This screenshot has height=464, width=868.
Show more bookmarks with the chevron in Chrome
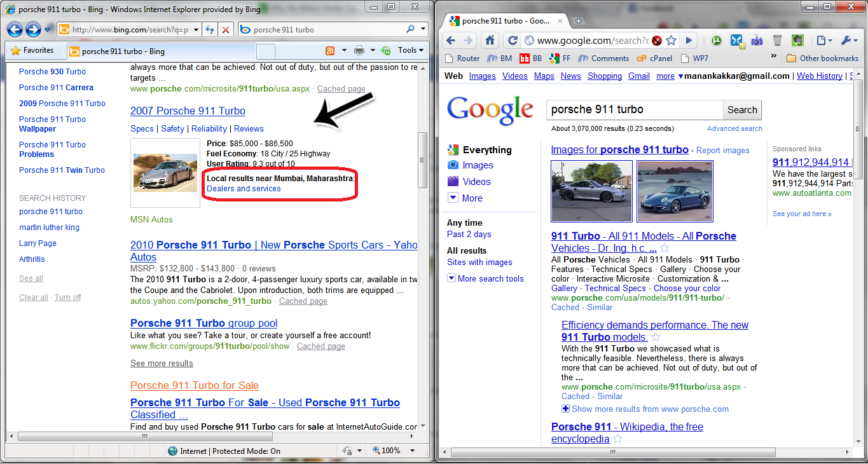[774, 56]
